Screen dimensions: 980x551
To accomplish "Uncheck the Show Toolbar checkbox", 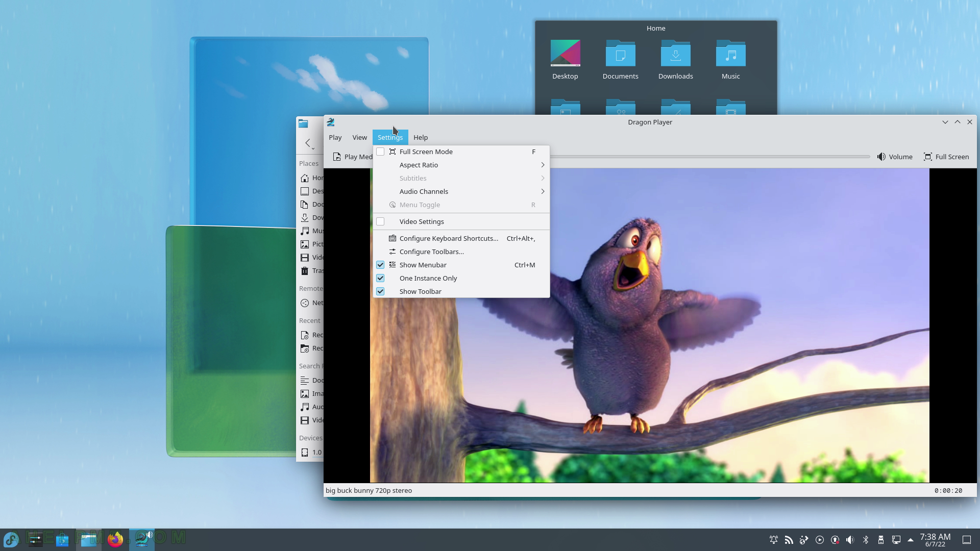I will click(x=380, y=291).
